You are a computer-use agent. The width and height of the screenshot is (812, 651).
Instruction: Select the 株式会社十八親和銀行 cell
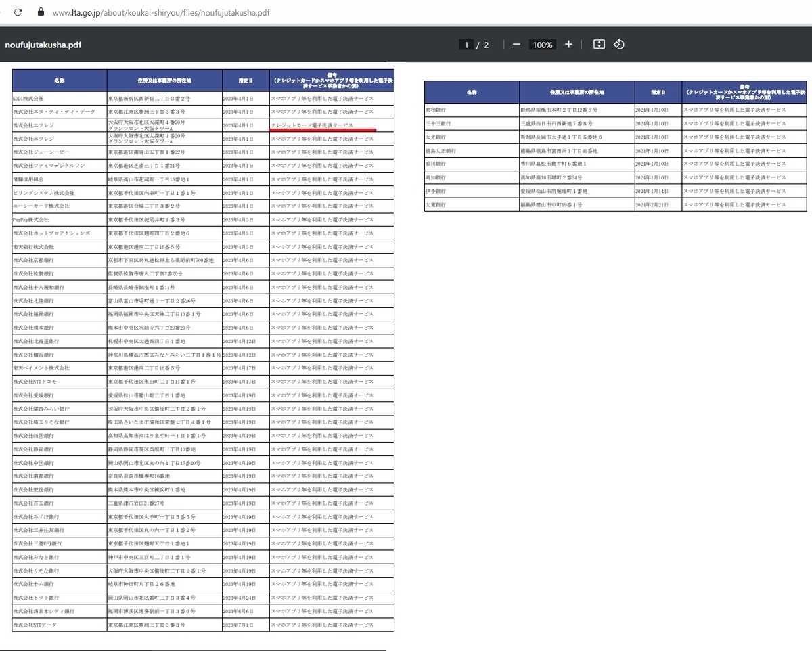60,288
